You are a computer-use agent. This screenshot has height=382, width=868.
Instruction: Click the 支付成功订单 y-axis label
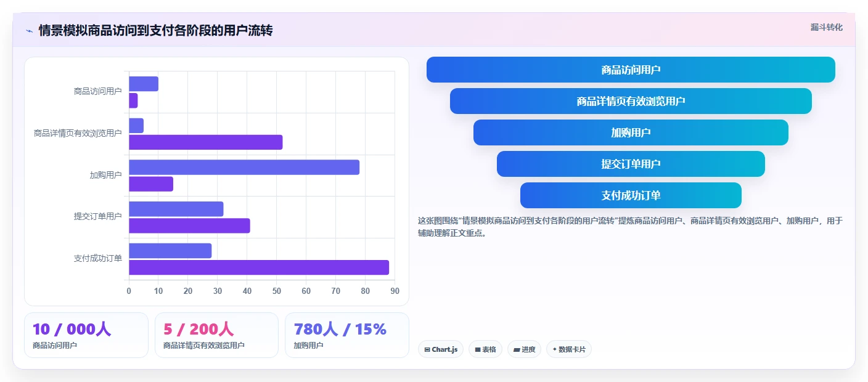98,258
